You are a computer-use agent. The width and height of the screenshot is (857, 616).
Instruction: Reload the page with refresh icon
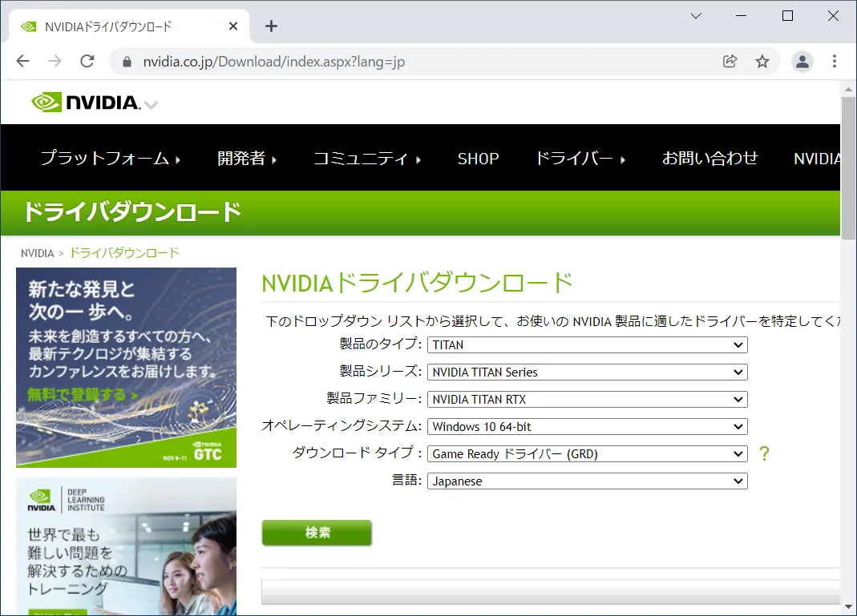tap(87, 61)
